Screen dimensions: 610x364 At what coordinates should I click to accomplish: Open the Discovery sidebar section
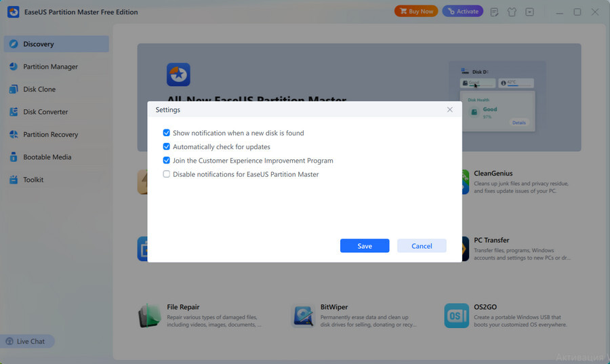click(x=56, y=44)
